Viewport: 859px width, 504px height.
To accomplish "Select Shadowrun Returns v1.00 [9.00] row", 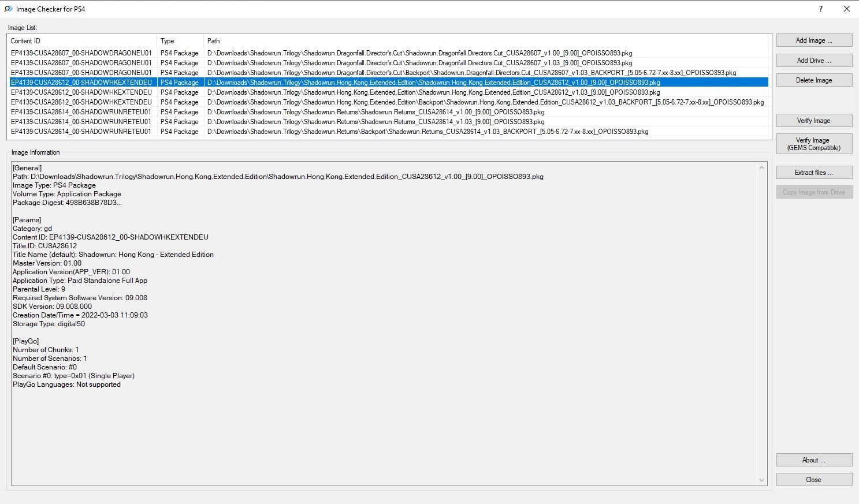I will point(388,112).
